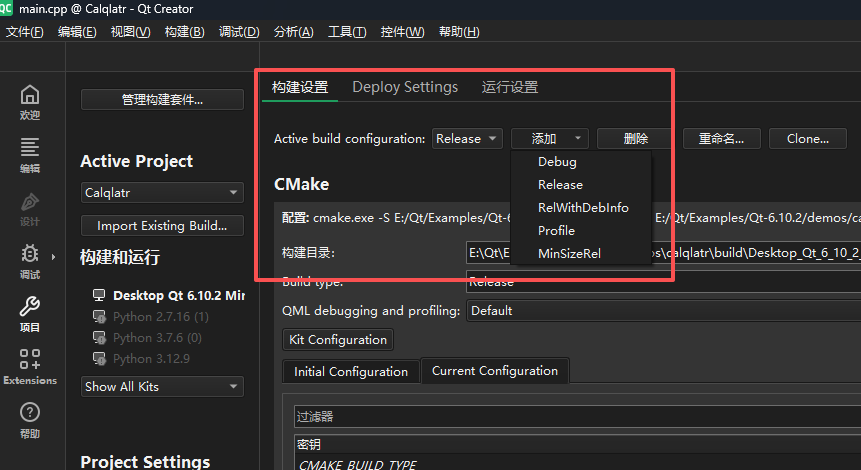Click the Import Existing Build... button

[162, 226]
